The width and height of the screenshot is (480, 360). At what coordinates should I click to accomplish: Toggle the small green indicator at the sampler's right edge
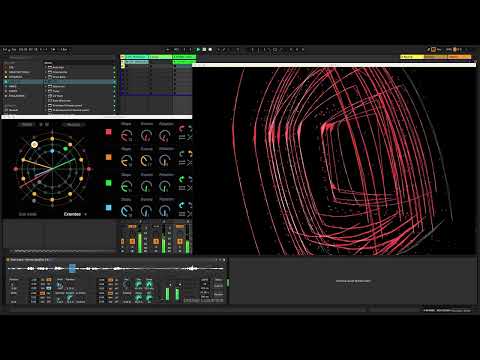coord(228,283)
